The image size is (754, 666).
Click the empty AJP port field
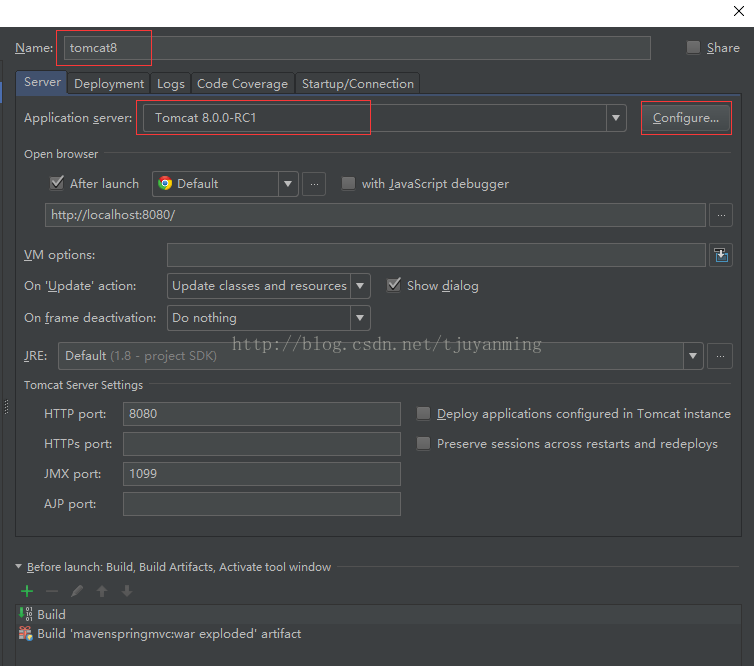click(262, 504)
